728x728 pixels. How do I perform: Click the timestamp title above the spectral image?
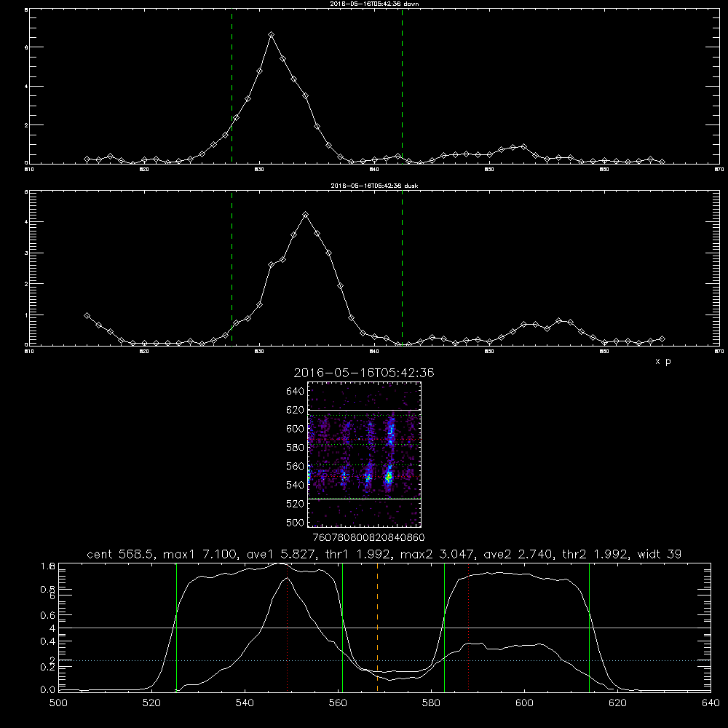[364, 373]
